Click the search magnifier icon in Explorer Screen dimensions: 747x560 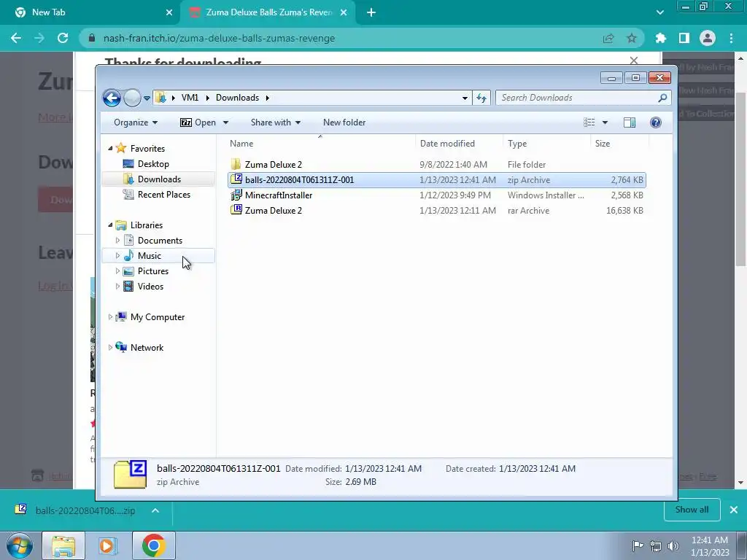(662, 98)
